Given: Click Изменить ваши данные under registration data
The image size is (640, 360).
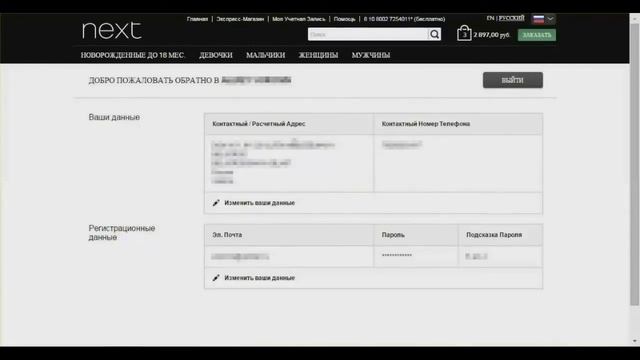Looking at the screenshot, I should coord(259,278).
